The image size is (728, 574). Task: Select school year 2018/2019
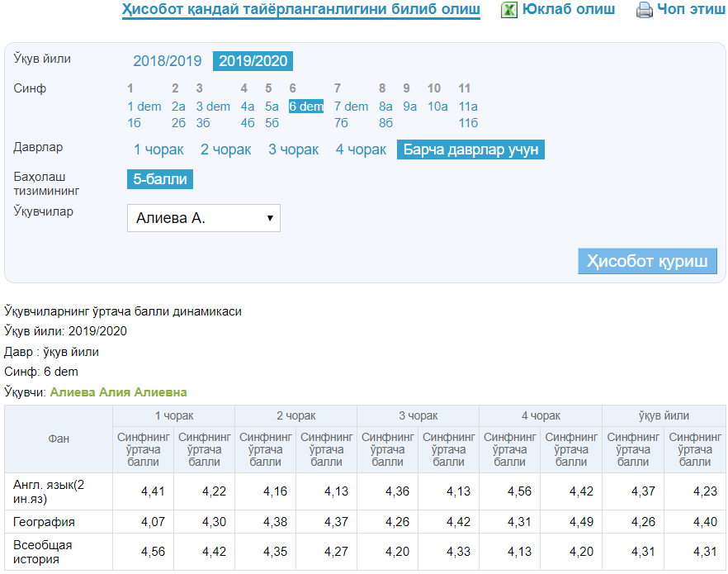pos(168,61)
